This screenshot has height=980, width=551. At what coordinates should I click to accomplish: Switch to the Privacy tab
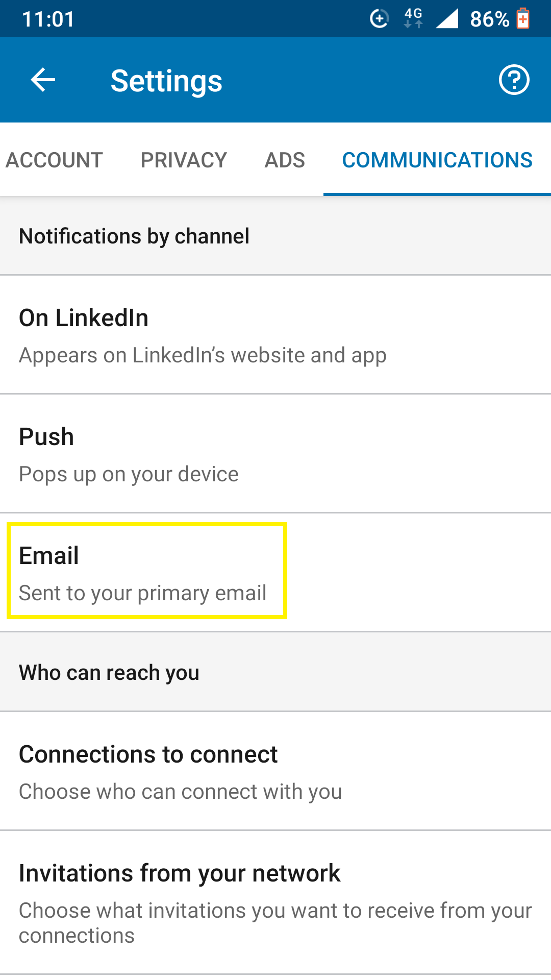[x=184, y=160]
